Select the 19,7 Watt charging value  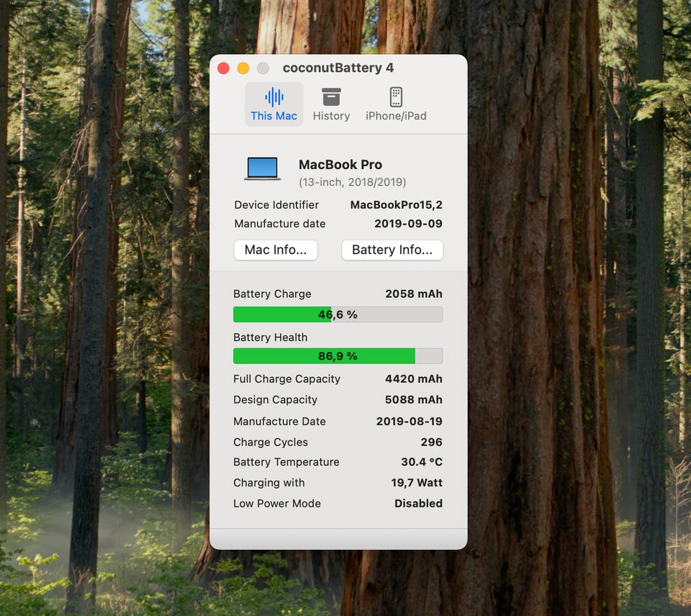pyautogui.click(x=417, y=483)
